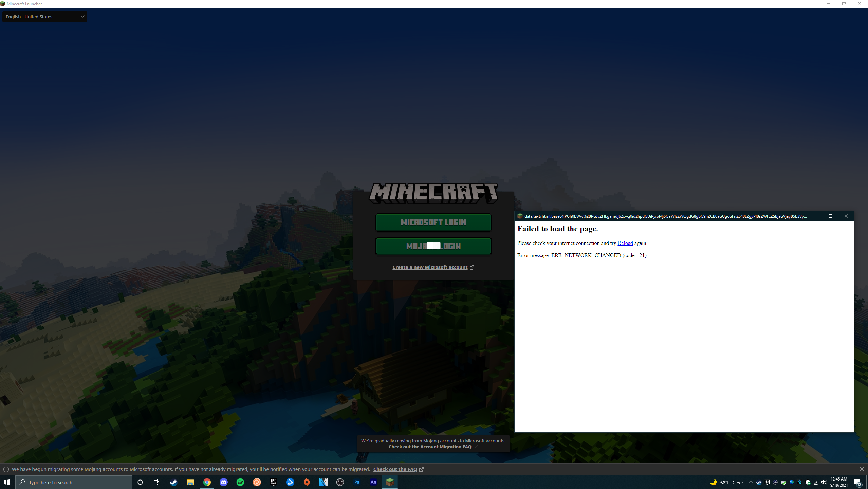This screenshot has height=489, width=868.
Task: Open Adobe Animate taskbar icon
Action: pyautogui.click(x=373, y=482)
